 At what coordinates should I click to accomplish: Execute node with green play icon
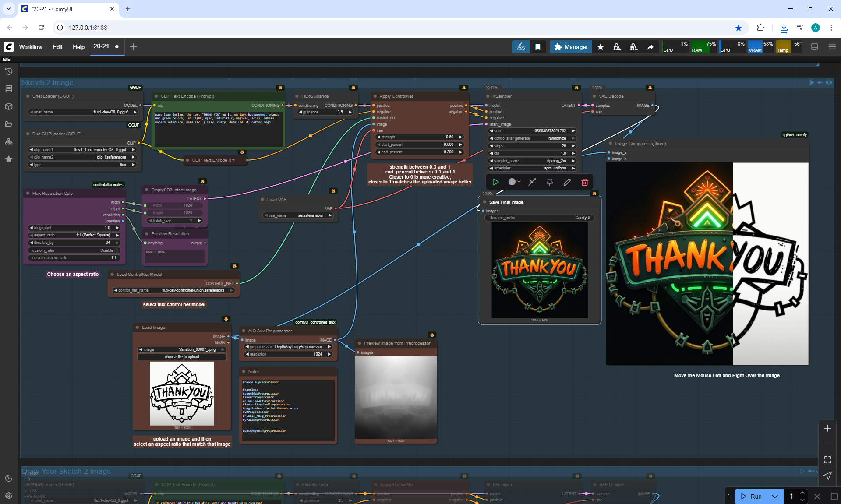tap(496, 182)
